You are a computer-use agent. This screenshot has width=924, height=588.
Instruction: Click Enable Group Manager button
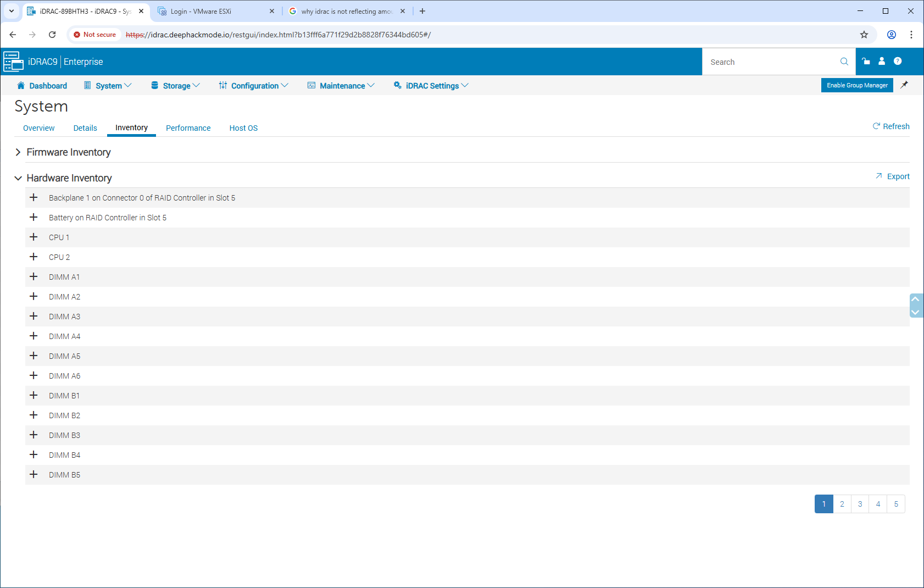tap(857, 85)
